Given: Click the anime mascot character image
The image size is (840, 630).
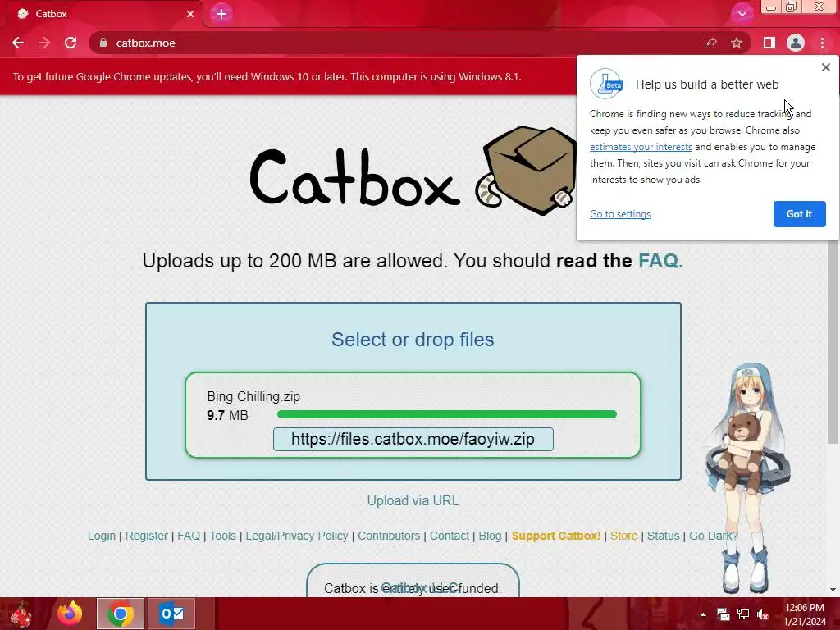Looking at the screenshot, I should tap(748, 477).
